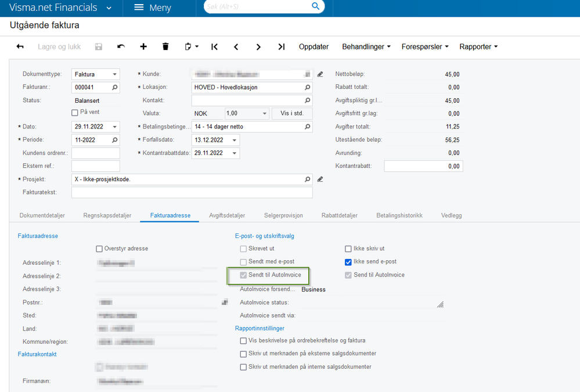Viewport: 580px width, 392px height.
Task: Go to first record icon
Action: point(215,46)
